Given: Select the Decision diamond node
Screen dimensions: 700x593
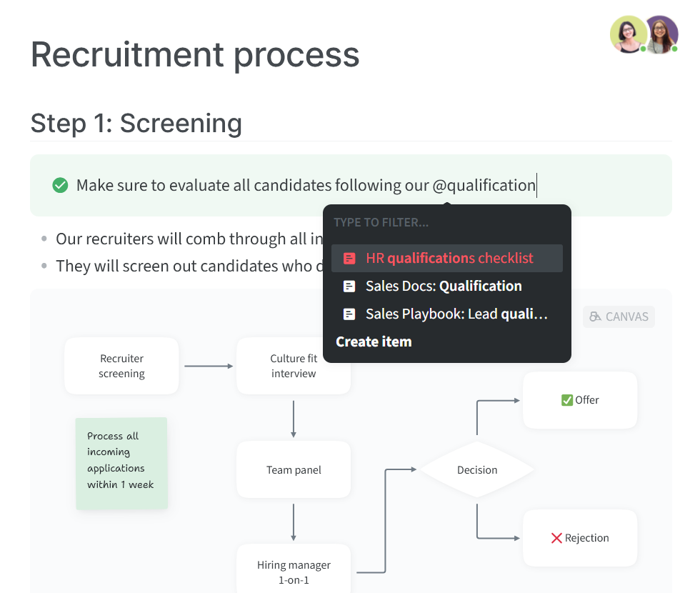Looking at the screenshot, I should (477, 470).
